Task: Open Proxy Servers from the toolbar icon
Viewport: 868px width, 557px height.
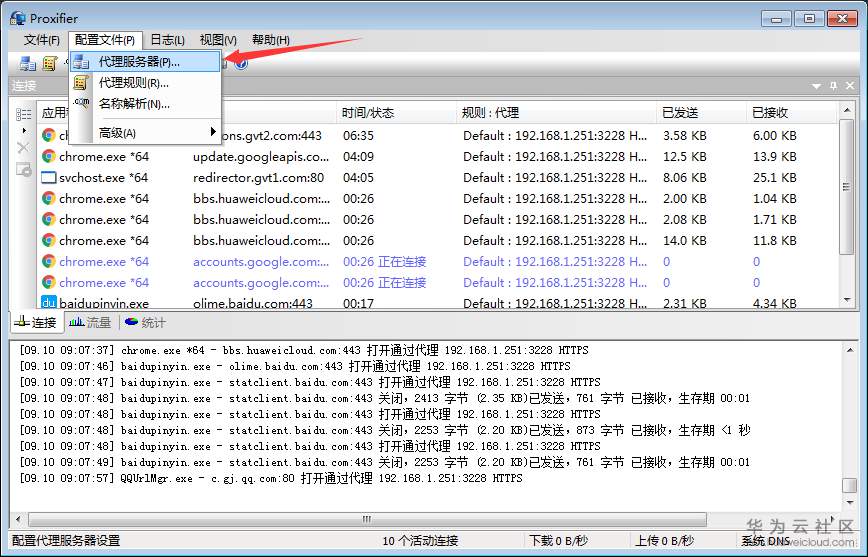Action: click(x=28, y=64)
